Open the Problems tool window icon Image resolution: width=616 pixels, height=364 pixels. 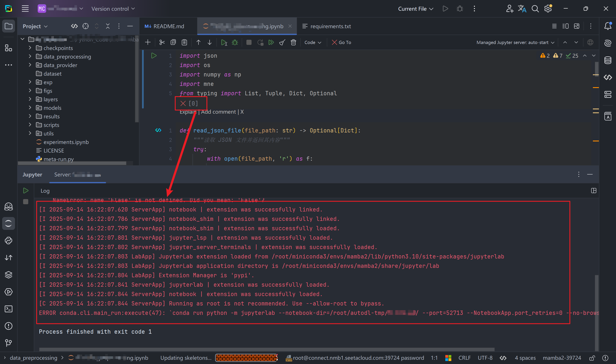click(9, 326)
